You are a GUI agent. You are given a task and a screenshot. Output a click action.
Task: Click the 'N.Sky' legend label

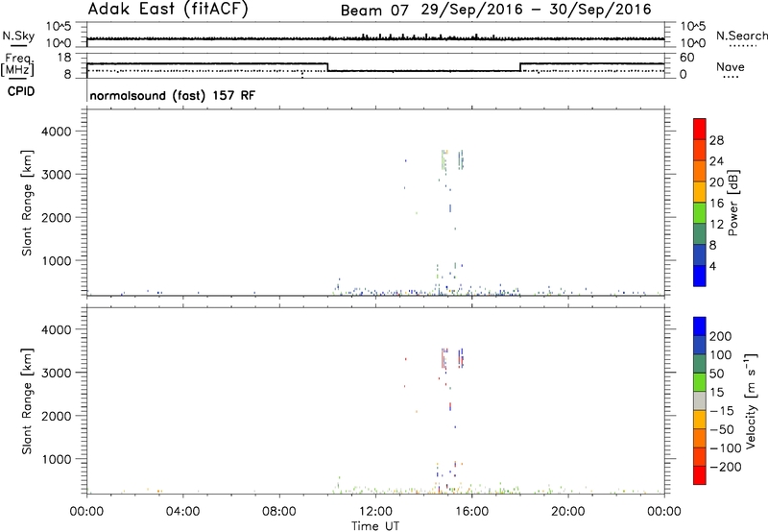coord(18,36)
